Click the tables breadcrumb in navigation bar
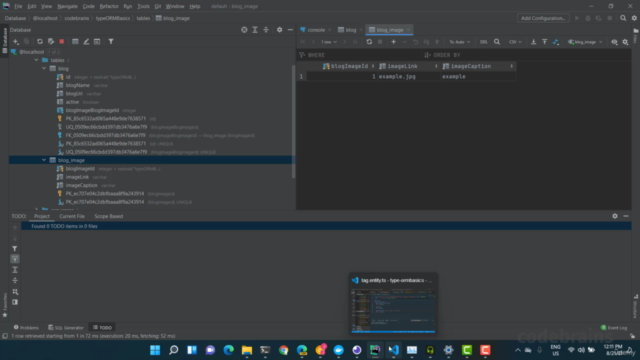Screen dimensions: 640x360 (143, 18)
